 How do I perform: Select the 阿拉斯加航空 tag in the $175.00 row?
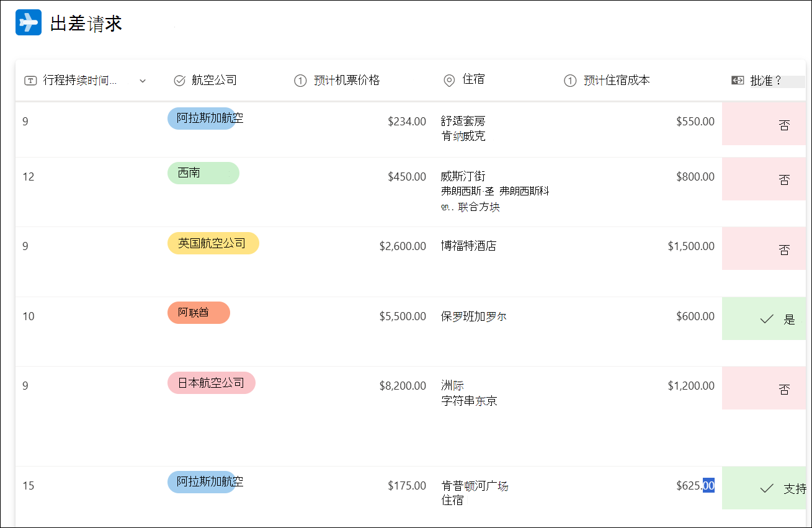pyautogui.click(x=205, y=482)
